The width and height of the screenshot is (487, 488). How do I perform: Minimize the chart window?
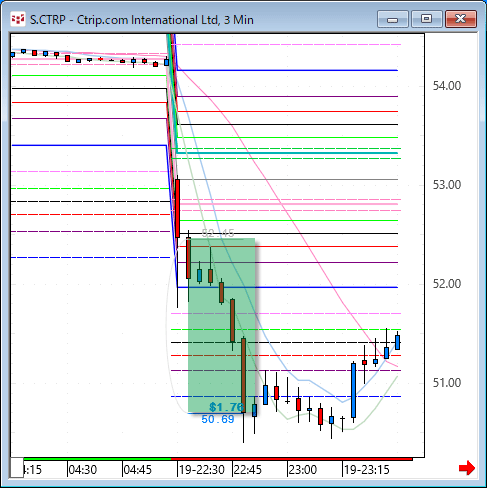pyautogui.click(x=393, y=19)
